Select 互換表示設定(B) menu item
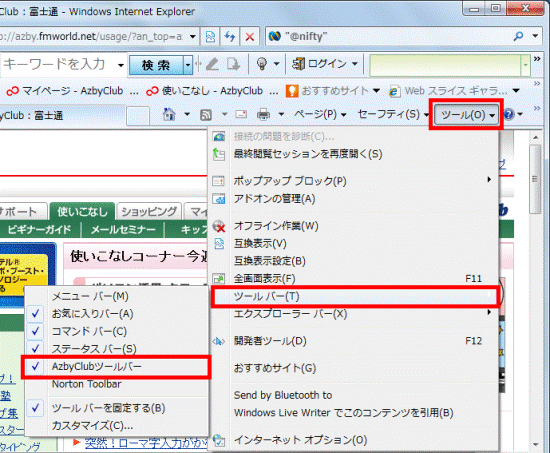This screenshot has height=453, width=550. 354,261
